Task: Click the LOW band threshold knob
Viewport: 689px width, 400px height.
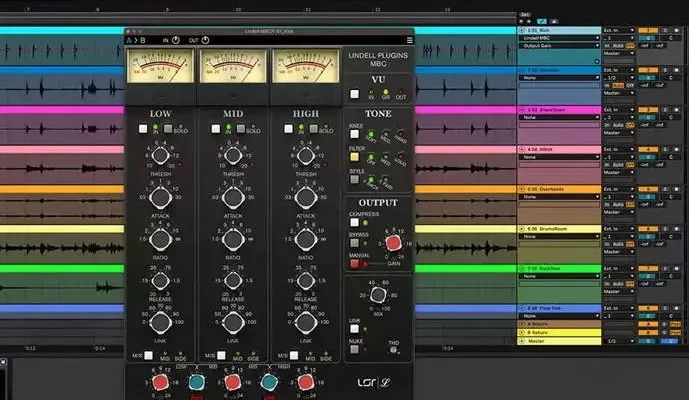Action: click(x=160, y=155)
